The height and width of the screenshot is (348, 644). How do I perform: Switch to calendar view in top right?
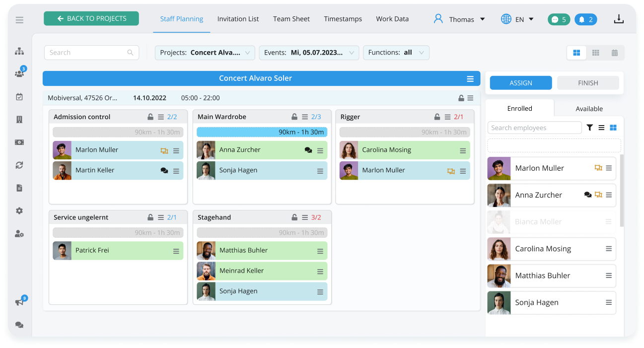(x=615, y=52)
